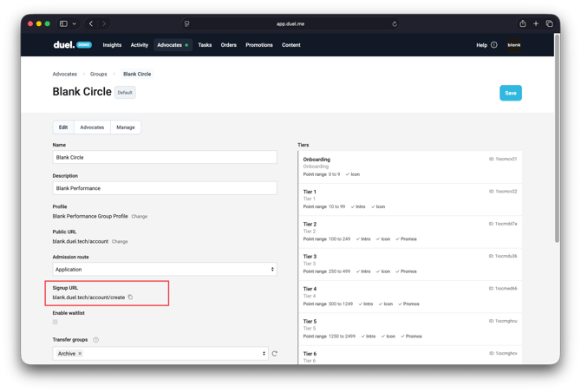Switch to the Manage tab

(126, 127)
